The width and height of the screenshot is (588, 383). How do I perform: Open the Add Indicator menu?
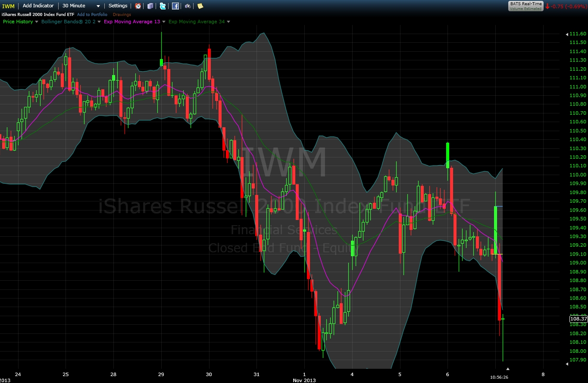tap(38, 6)
